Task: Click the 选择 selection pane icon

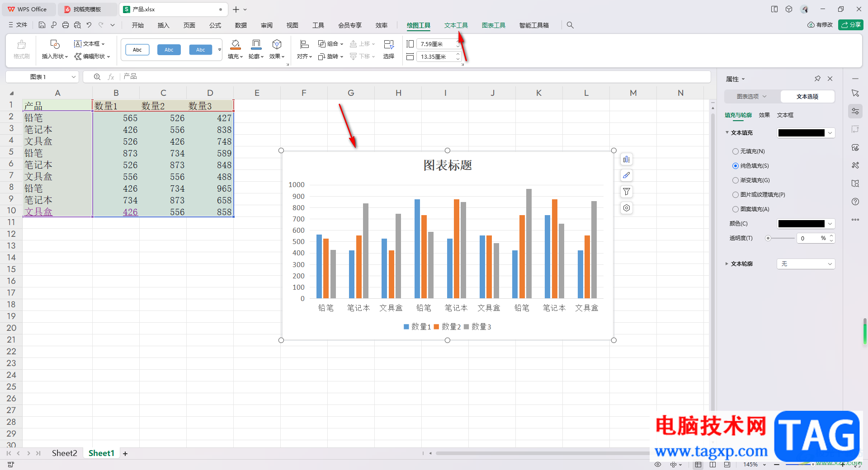Action: pyautogui.click(x=388, y=44)
